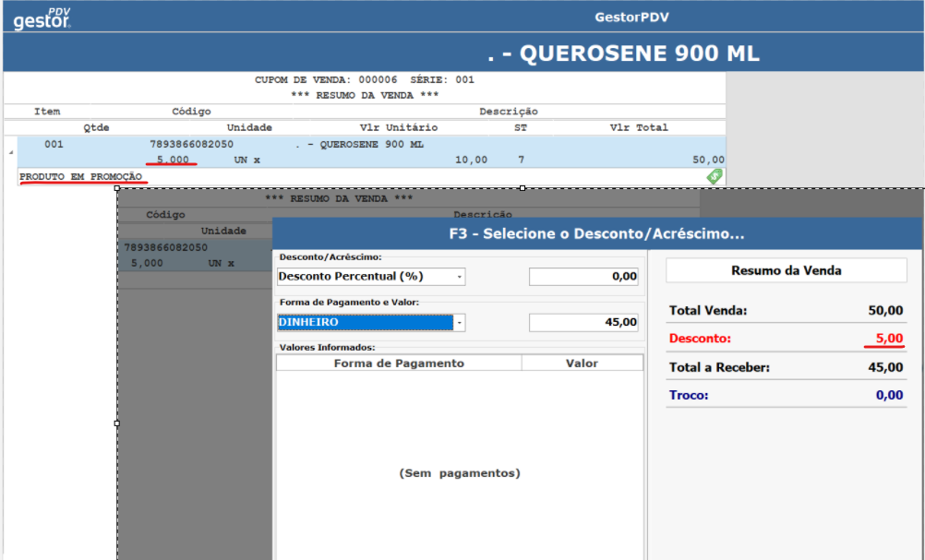Click the barcode 7893866082050 in main grid
This screenshot has width=925, height=560.
coord(191,145)
